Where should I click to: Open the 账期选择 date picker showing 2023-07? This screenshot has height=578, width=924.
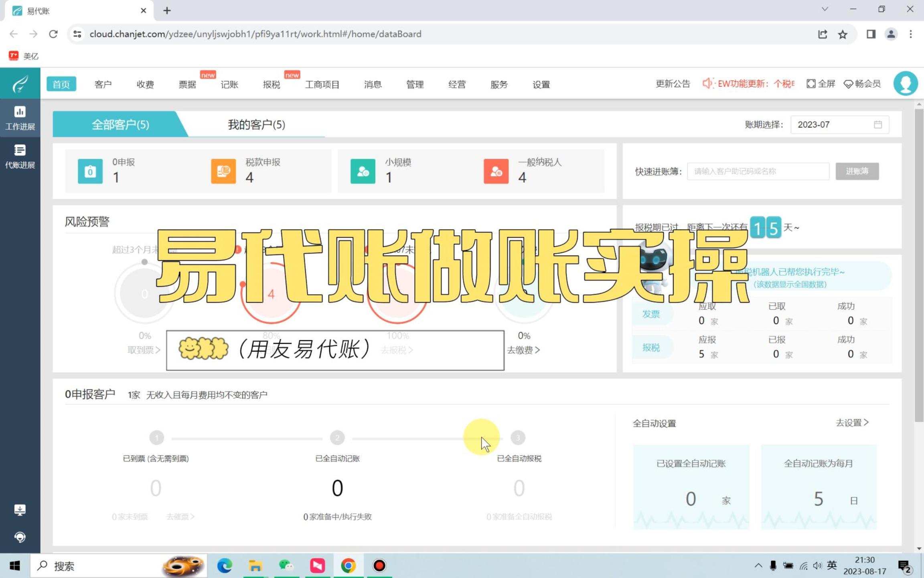point(839,124)
